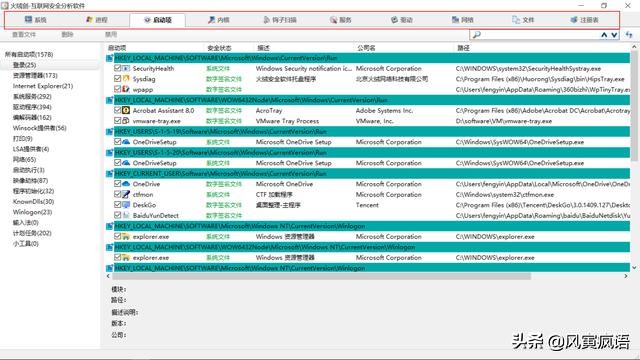Image resolution: width=640 pixels, height=360 pixels.
Task: Sort by the 描述 column header
Action: pos(263,48)
